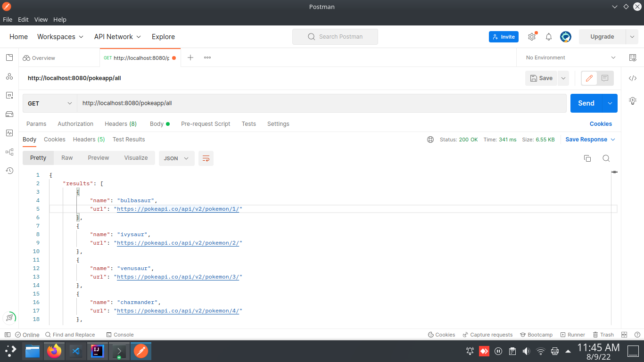Open Collections in the left sidebar
The width and height of the screenshot is (644, 362).
coord(9,58)
